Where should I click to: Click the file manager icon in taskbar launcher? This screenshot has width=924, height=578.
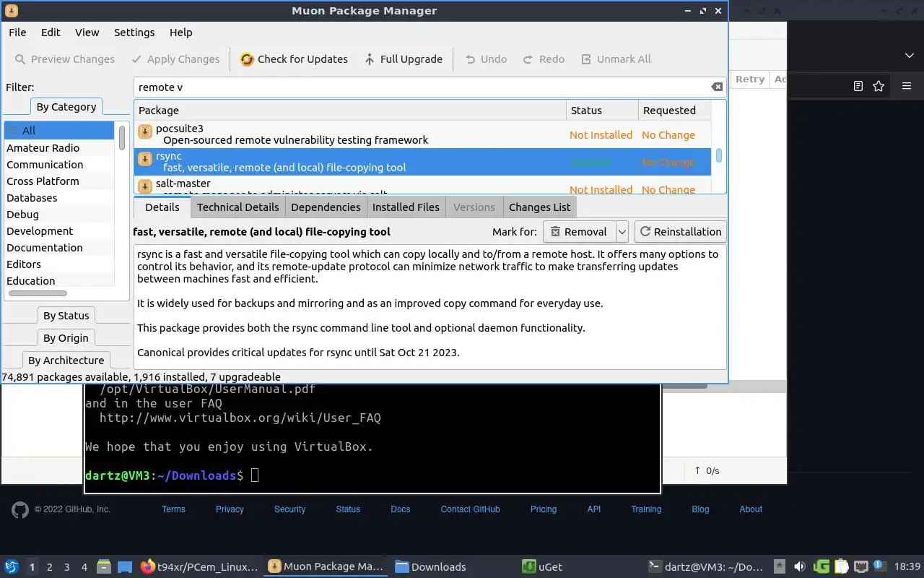pyautogui.click(x=103, y=566)
